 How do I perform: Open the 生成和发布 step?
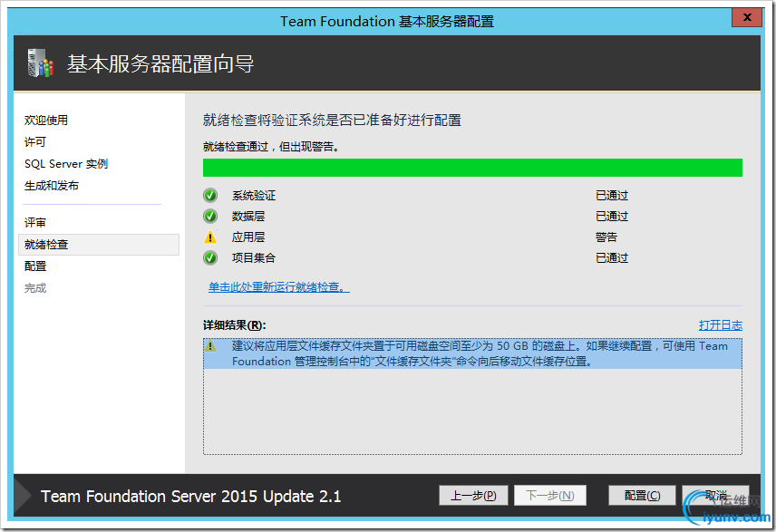point(52,186)
